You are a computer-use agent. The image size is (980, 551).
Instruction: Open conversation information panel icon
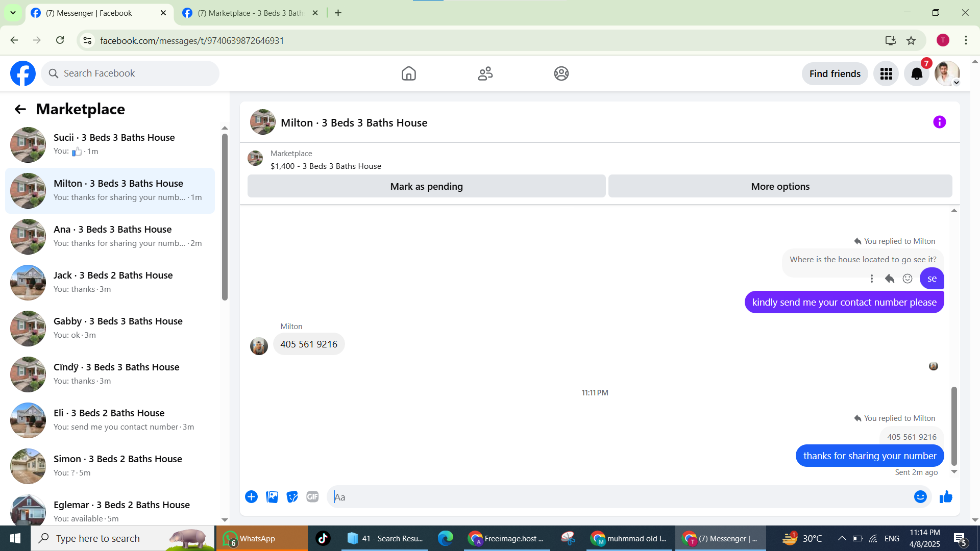click(939, 122)
